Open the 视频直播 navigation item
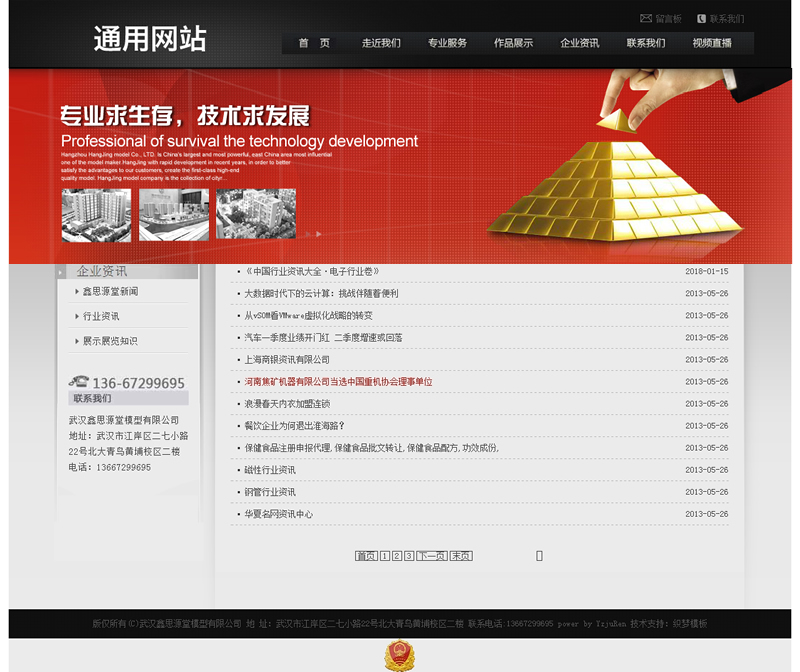This screenshot has width=800, height=672. 712,43
